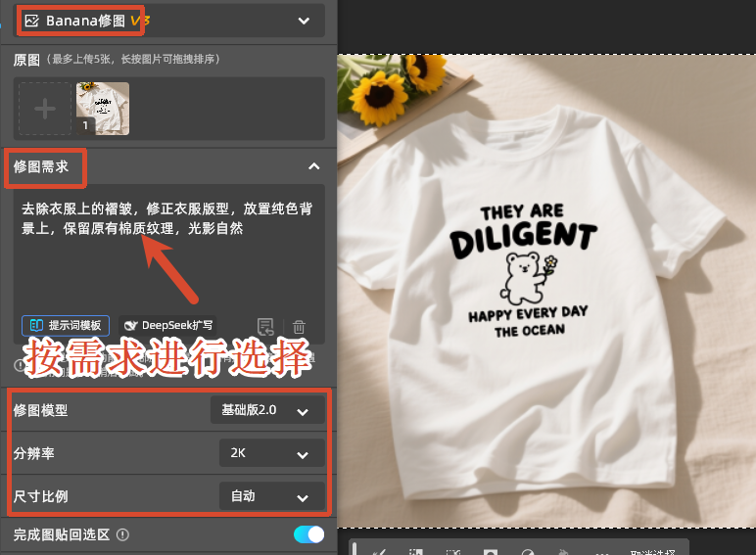Click the trash icon to clear prompt
Viewport: 756px width, 555px height.
tap(300, 327)
